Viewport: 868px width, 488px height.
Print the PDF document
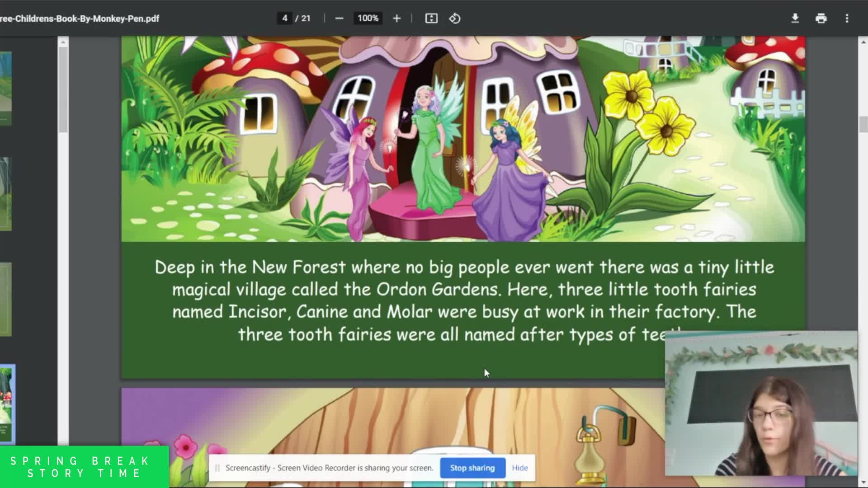coord(821,19)
